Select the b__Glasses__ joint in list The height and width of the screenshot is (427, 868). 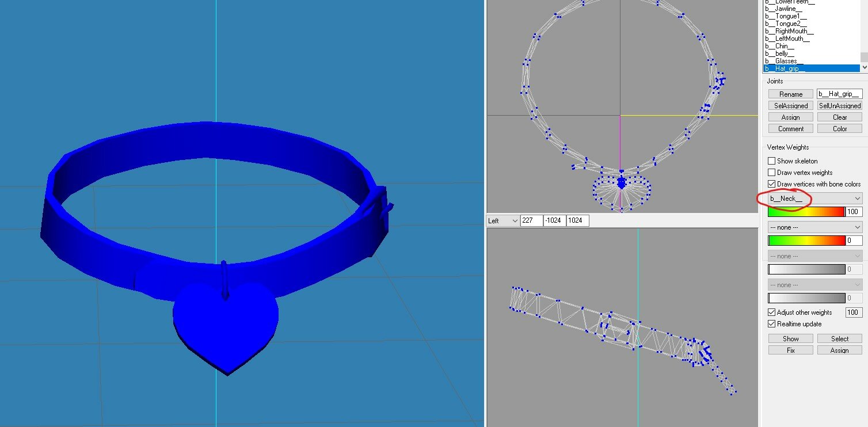click(784, 61)
